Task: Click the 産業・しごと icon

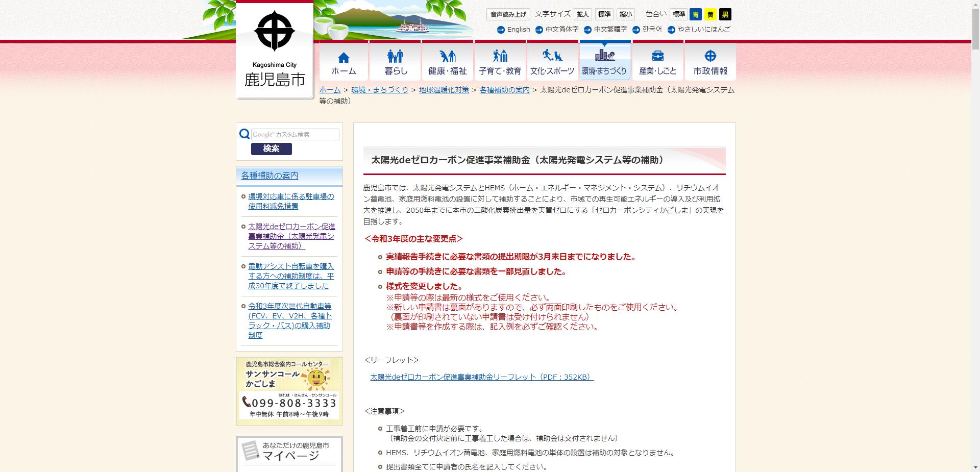Action: [657, 57]
